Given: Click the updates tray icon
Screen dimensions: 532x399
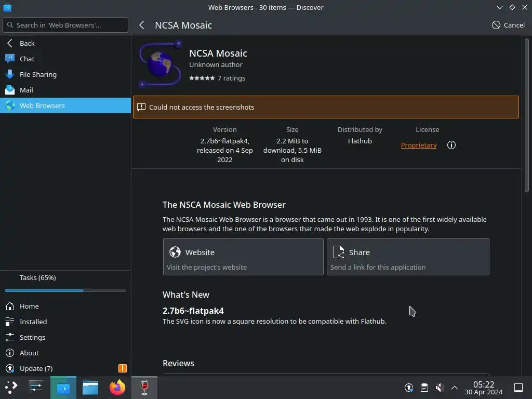Looking at the screenshot, I should [409, 388].
